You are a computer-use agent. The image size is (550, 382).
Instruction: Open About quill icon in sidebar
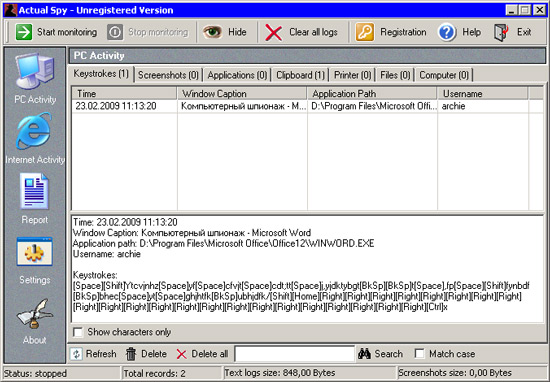(34, 313)
